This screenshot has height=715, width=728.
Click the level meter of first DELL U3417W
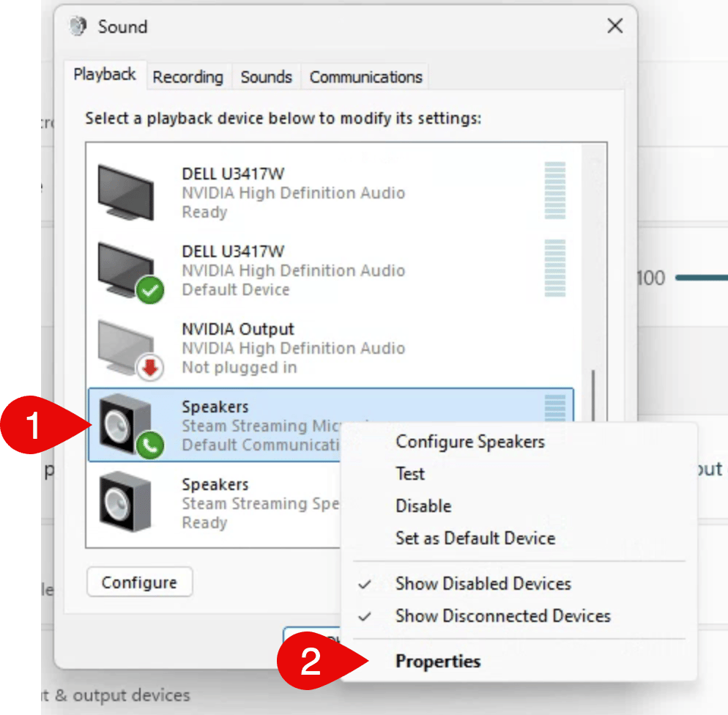(555, 190)
